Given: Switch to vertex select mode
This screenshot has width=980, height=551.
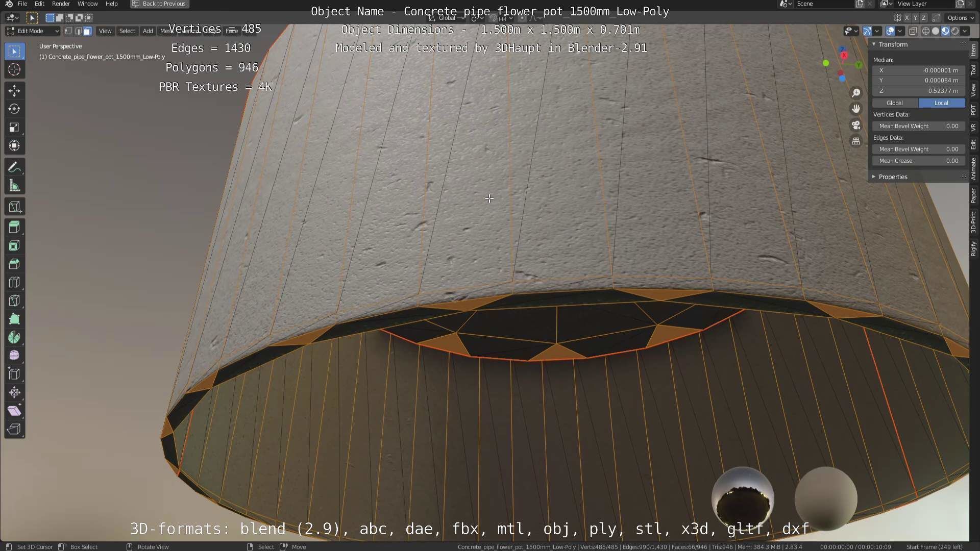Looking at the screenshot, I should 68,31.
